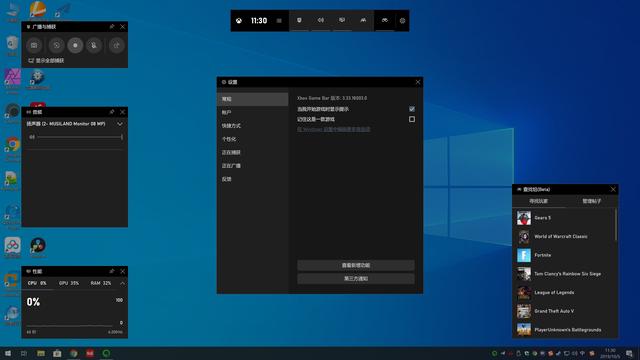
Task: Enable show tips when starting a game checkbox
Action: (x=412, y=109)
